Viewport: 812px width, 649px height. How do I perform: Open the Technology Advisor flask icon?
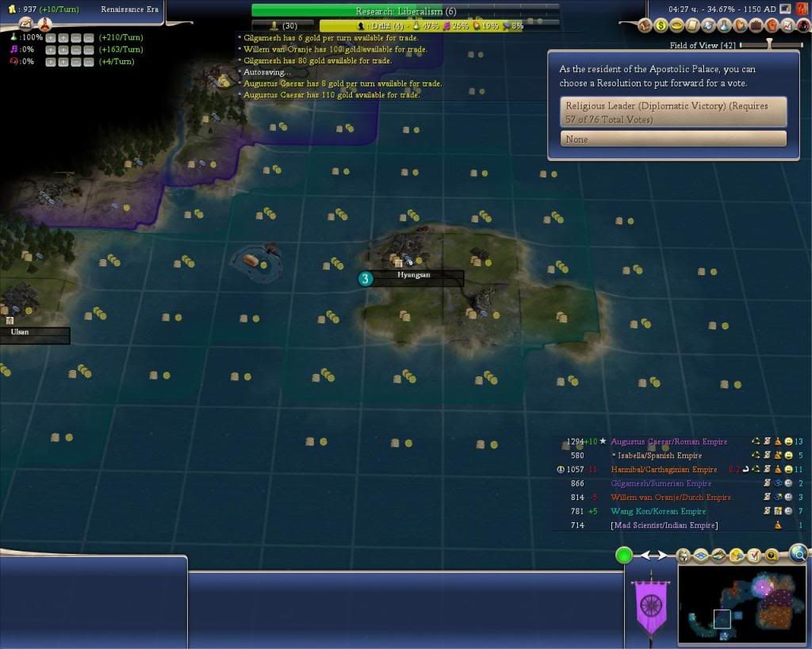click(725, 25)
